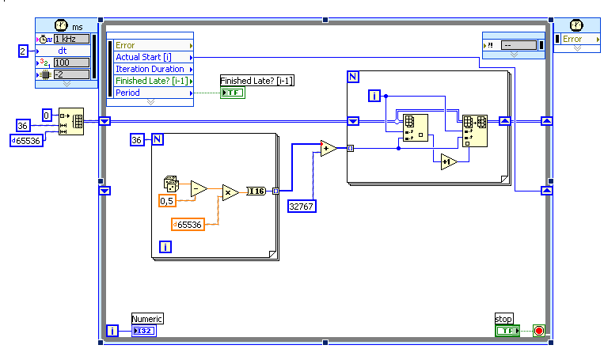This screenshot has width=604, height=364.
Task: Click the loop stop condition terminal
Action: (539, 331)
